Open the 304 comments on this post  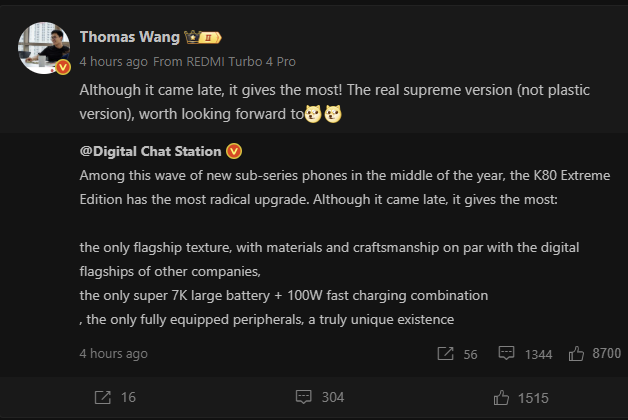point(320,398)
